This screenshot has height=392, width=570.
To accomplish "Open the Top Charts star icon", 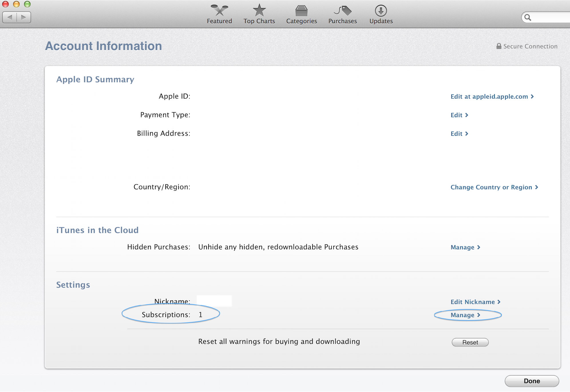I will click(259, 10).
